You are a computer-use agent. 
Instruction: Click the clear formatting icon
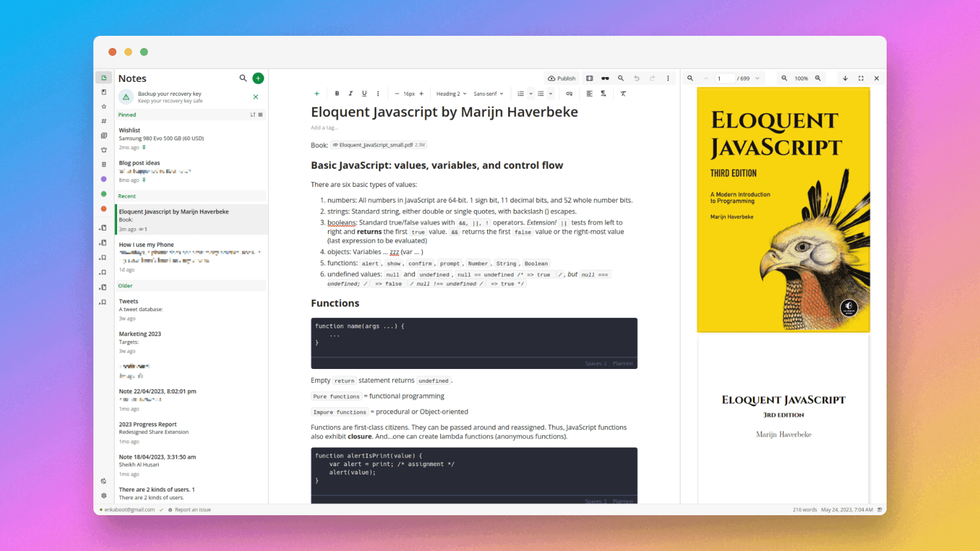coord(623,94)
